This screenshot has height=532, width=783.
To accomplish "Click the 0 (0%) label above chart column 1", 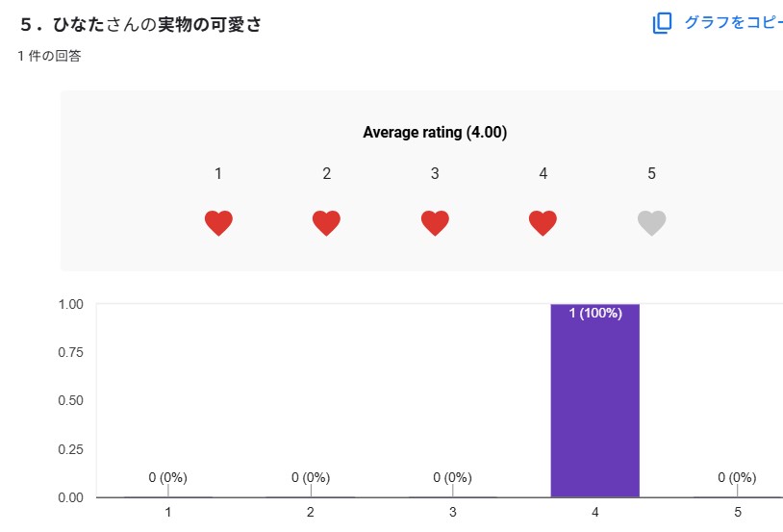I will [x=167, y=477].
